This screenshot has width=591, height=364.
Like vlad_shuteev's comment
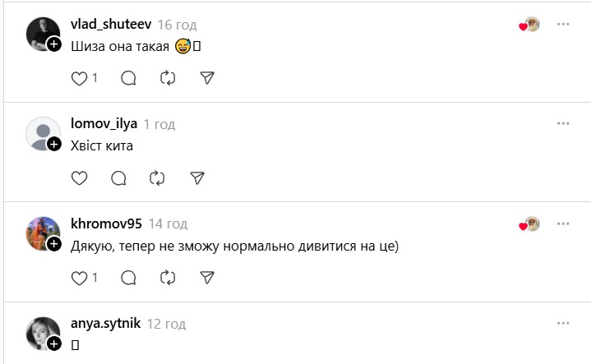pos(80,78)
